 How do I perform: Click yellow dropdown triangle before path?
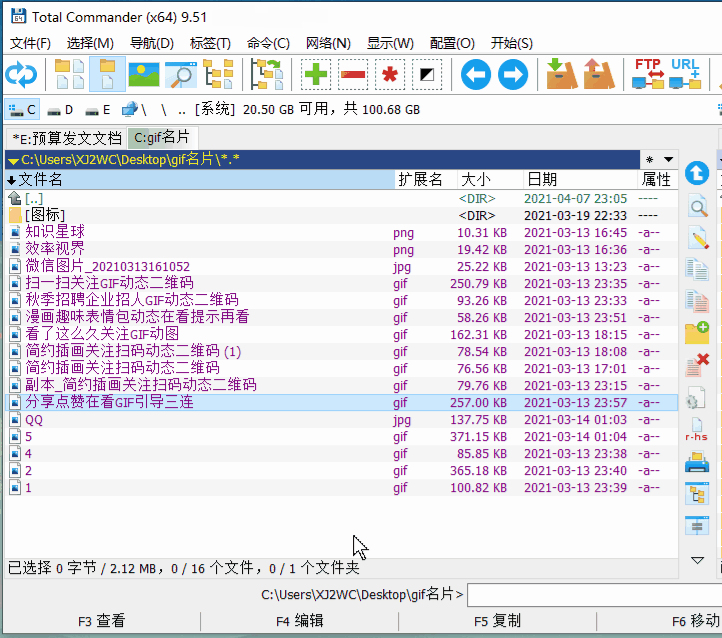(x=13, y=161)
